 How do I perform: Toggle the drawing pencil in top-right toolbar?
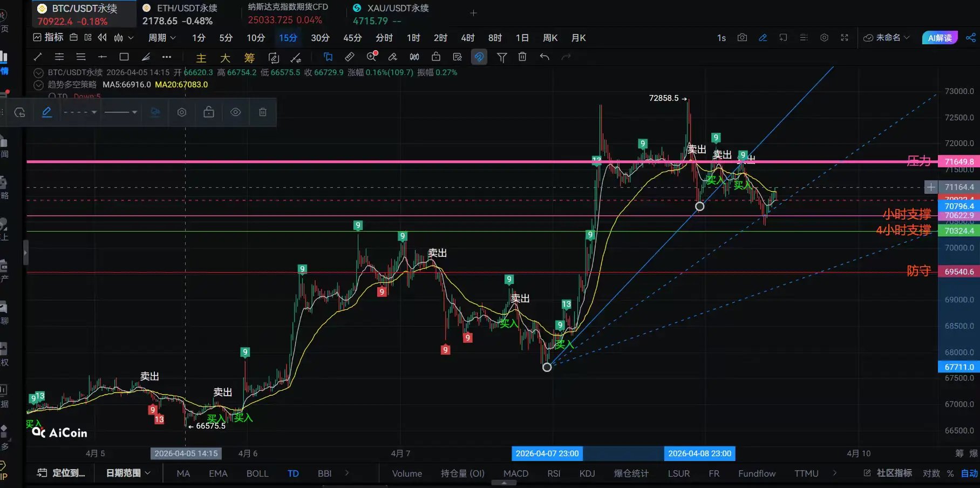763,38
